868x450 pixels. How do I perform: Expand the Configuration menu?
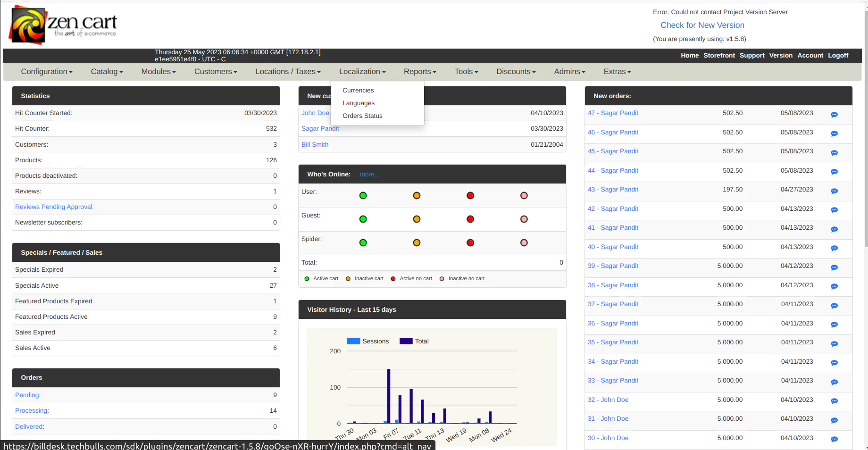coord(47,71)
